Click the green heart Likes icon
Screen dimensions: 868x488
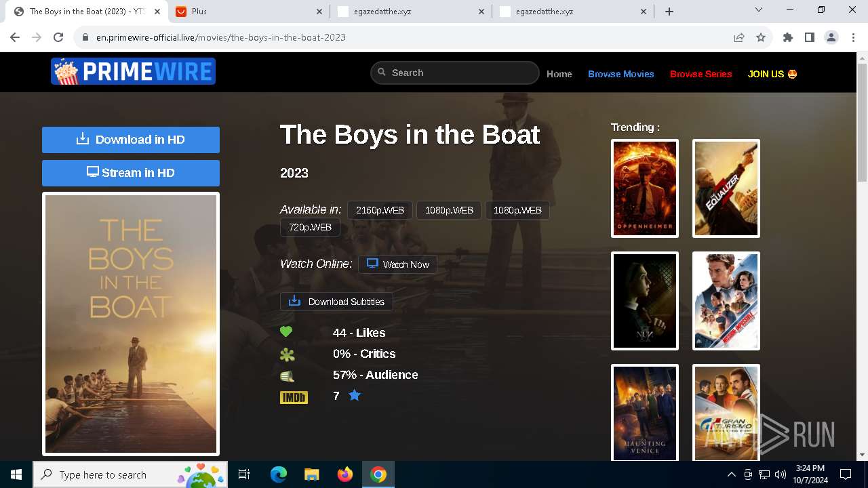286,332
